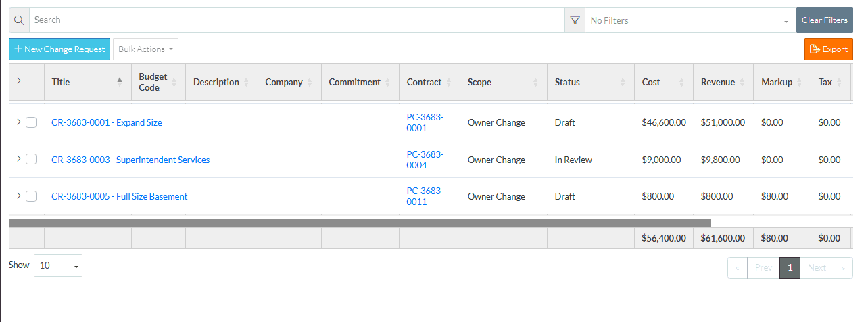Sort table by Status column arrows
Viewport: 868px width, 322px height.
(623, 82)
